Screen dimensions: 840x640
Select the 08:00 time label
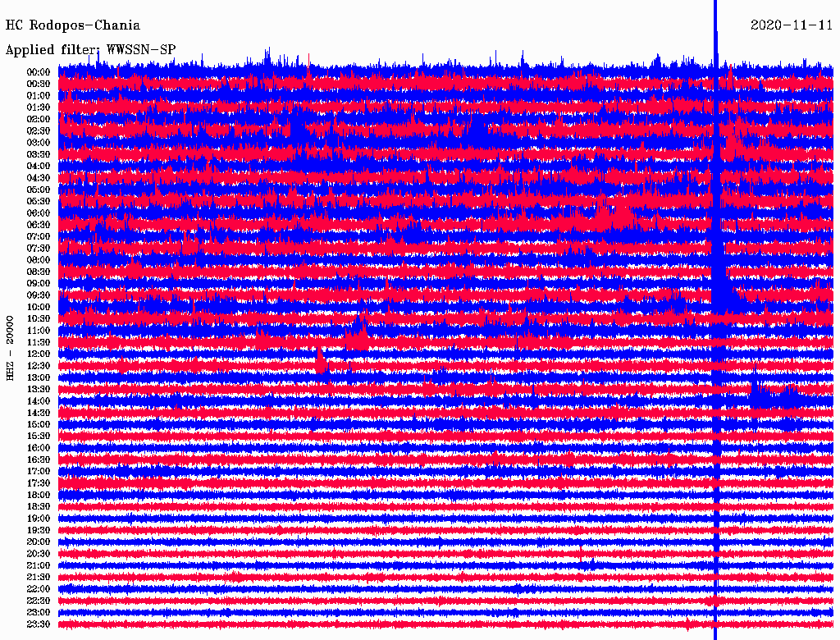pyautogui.click(x=39, y=260)
